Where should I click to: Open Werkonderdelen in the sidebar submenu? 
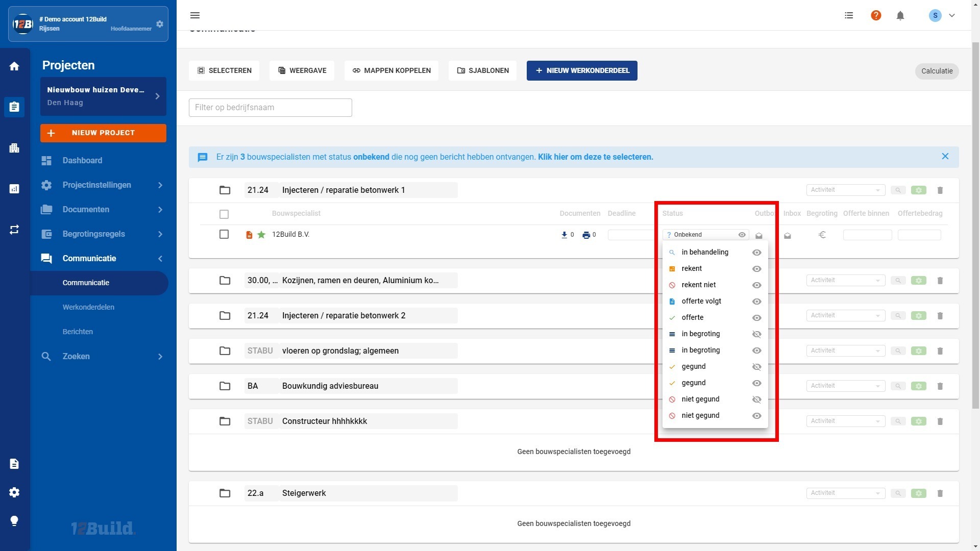(88, 308)
